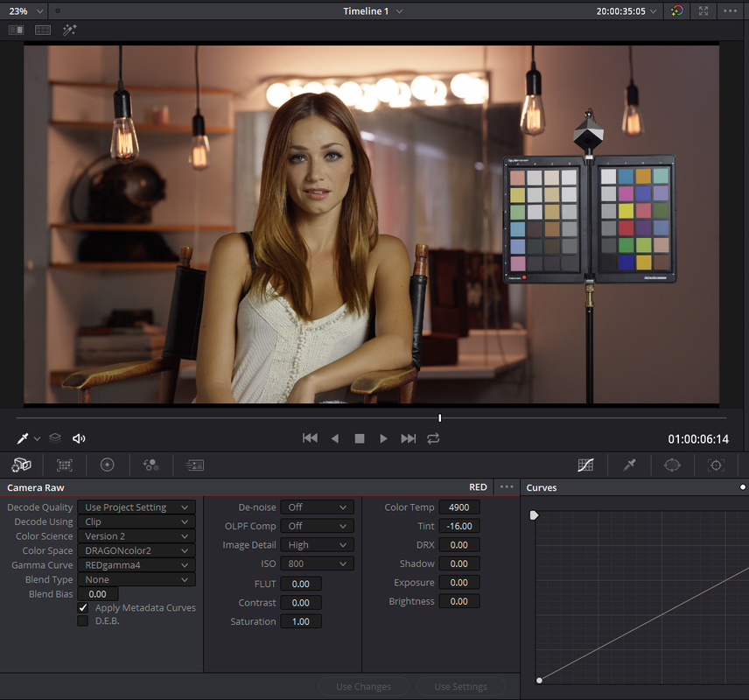Open the Camera Raw palette icon
The height and width of the screenshot is (700, 749).
(x=21, y=465)
